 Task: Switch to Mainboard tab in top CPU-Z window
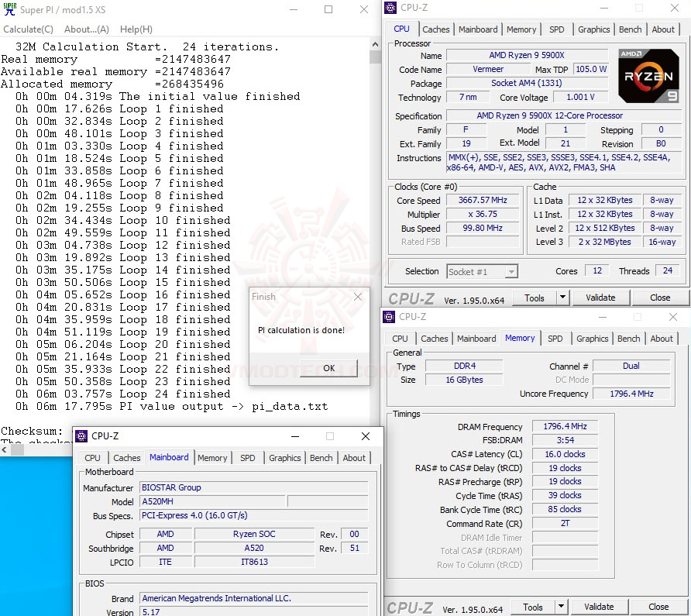coord(478,29)
